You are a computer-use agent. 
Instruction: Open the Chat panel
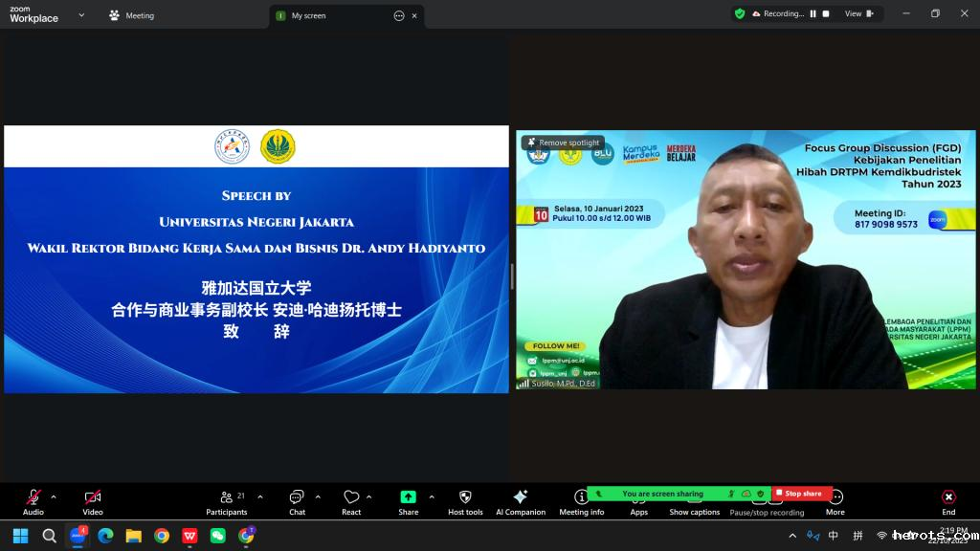click(297, 498)
